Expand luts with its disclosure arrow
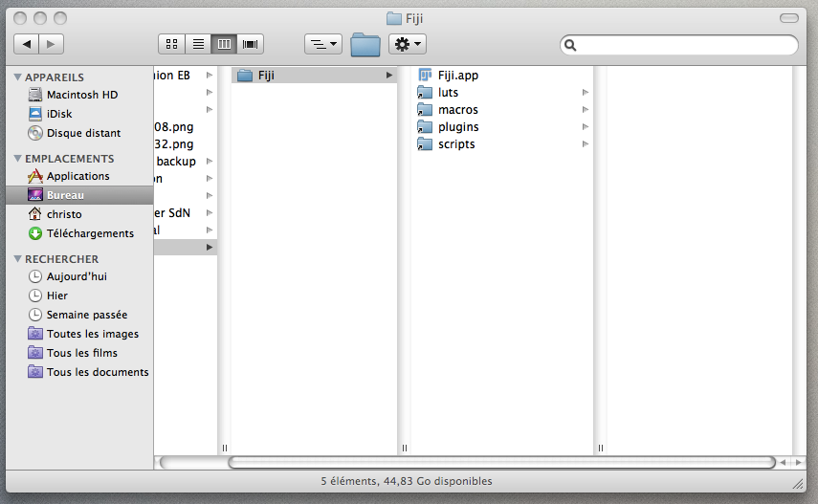Viewport: 818px width, 504px height. click(x=585, y=93)
